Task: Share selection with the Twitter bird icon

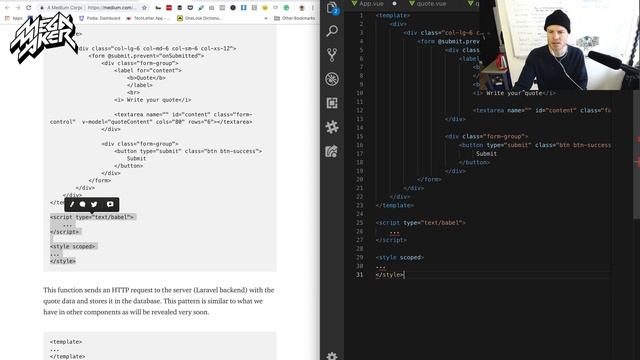Action: coord(94,204)
